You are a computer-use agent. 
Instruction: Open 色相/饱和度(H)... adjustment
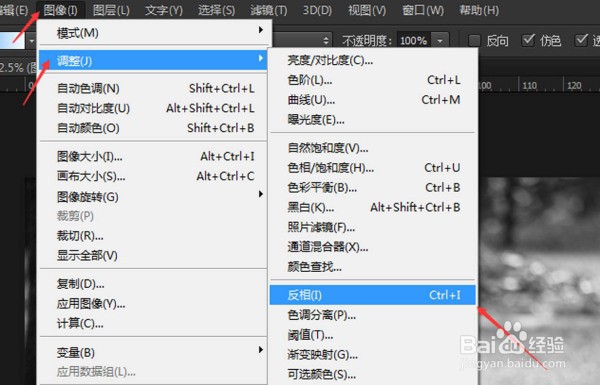(372, 168)
